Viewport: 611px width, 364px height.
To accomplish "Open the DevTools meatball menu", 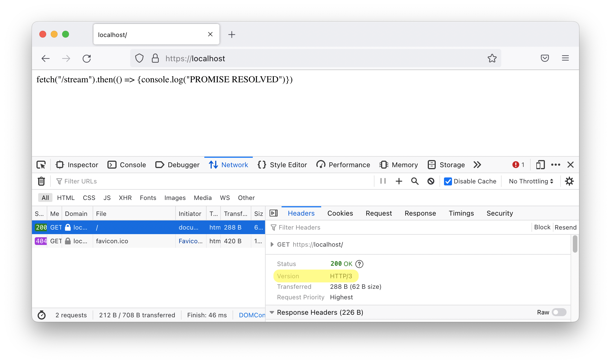I will click(555, 165).
